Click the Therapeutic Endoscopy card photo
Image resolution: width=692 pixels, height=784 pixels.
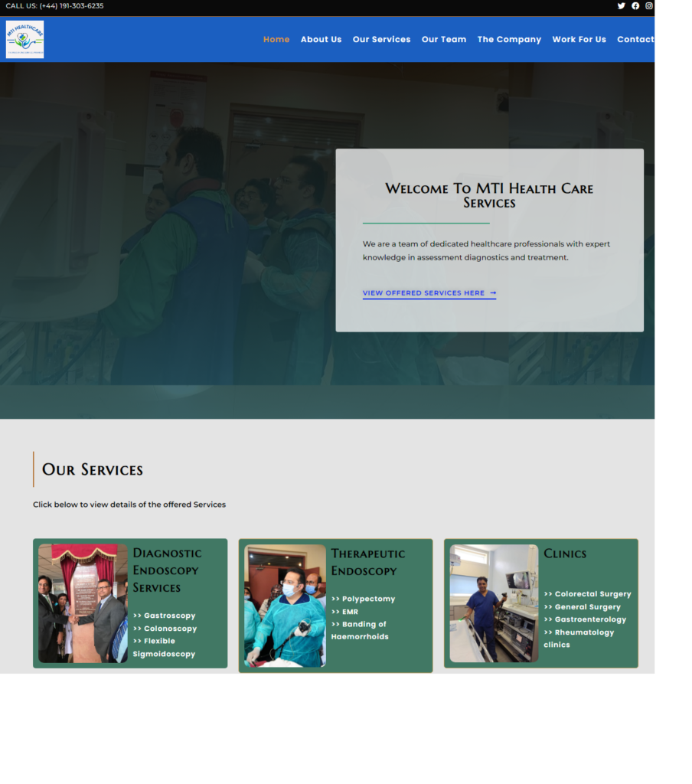(x=285, y=606)
